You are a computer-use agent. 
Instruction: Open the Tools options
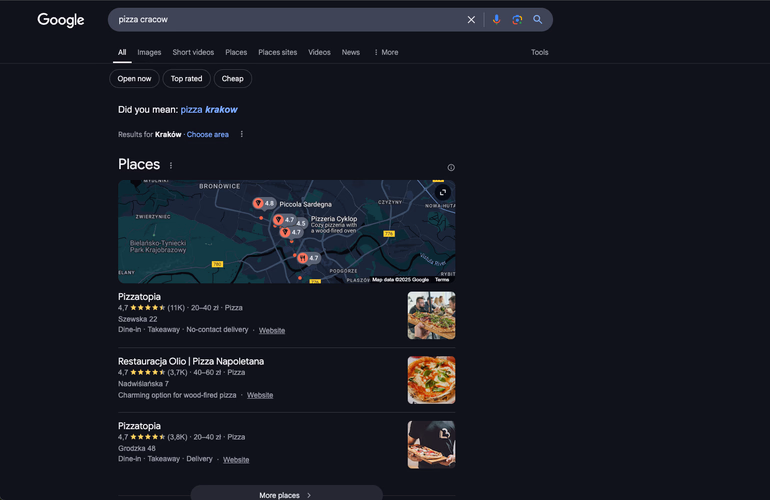click(540, 52)
